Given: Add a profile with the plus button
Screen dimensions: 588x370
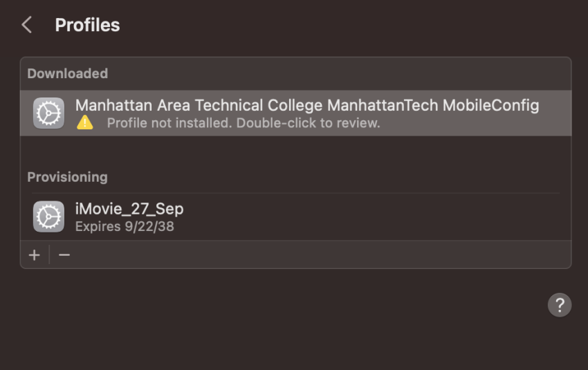Looking at the screenshot, I should click(35, 255).
